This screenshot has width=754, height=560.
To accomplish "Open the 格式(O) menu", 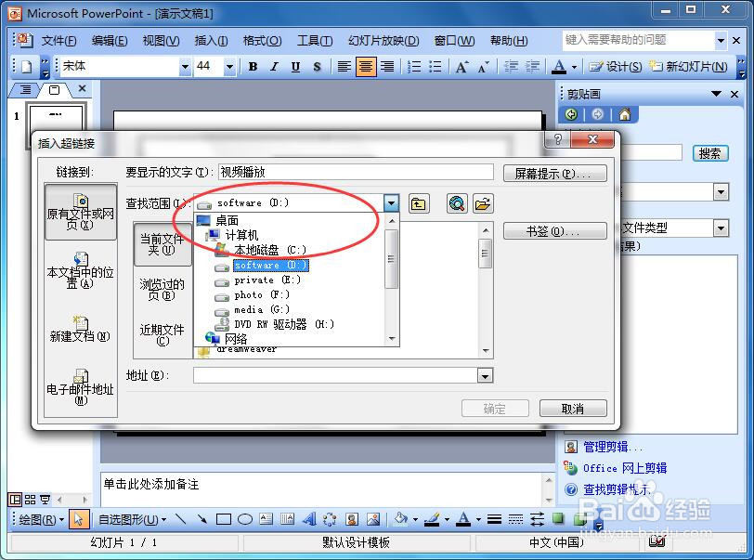I will 262,41.
